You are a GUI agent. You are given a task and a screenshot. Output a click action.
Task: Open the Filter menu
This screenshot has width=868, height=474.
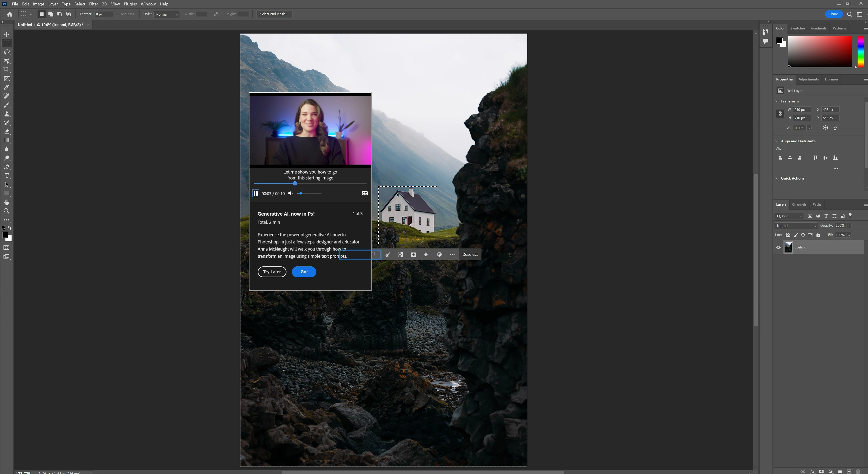93,4
